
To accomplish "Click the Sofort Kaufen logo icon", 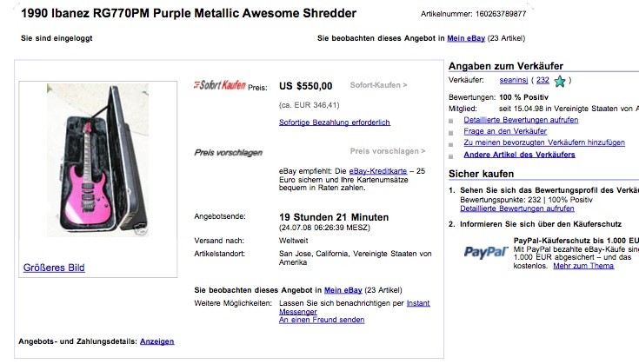I will [220, 85].
